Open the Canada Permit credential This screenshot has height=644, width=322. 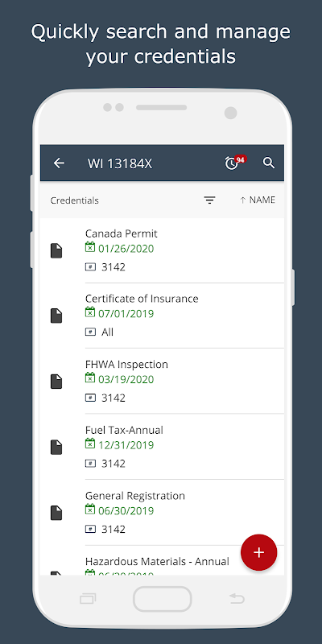click(162, 250)
